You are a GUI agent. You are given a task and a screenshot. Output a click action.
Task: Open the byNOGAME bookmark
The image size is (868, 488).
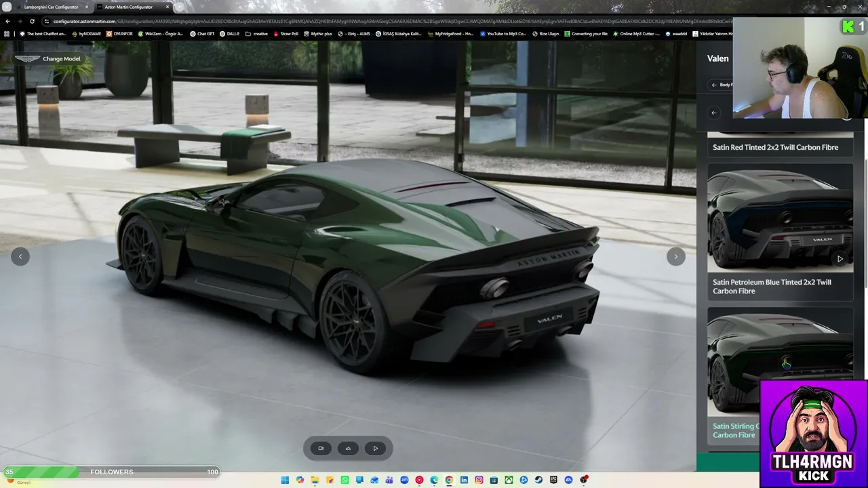[86, 34]
